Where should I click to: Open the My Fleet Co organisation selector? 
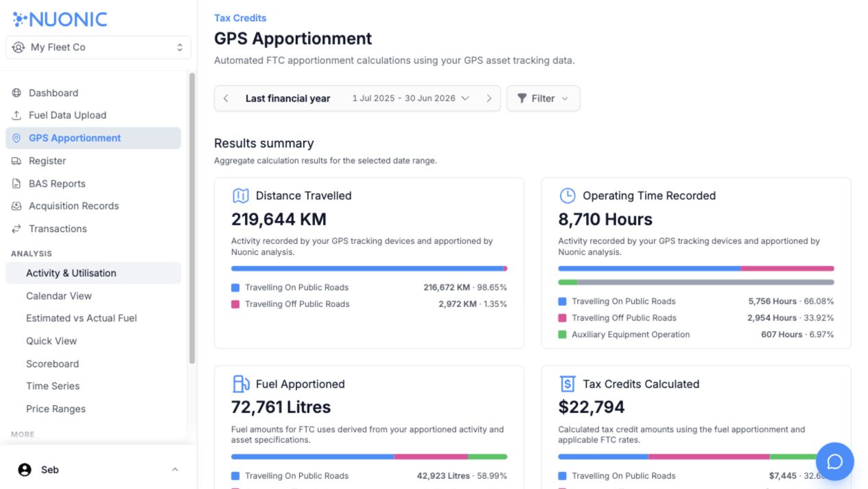[x=98, y=47]
